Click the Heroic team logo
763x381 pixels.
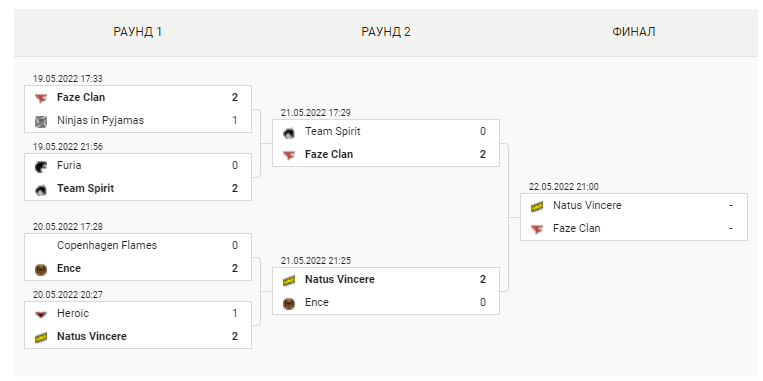tap(41, 314)
